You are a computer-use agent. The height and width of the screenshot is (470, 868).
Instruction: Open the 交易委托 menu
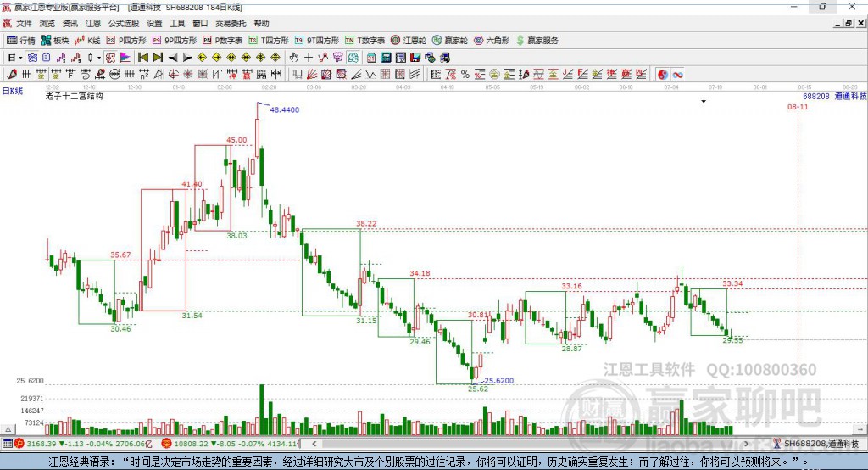(231, 23)
